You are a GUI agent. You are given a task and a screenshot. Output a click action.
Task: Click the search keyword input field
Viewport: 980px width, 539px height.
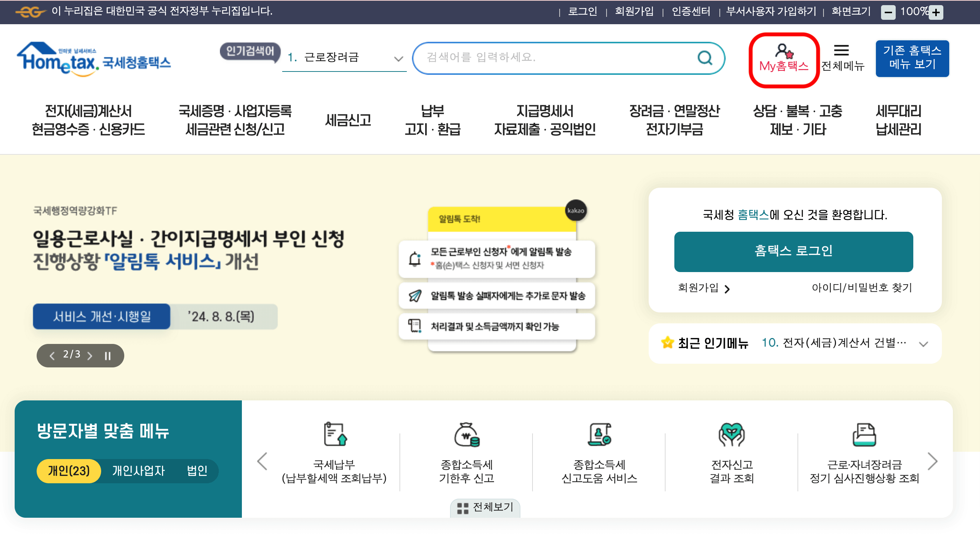[x=556, y=58]
